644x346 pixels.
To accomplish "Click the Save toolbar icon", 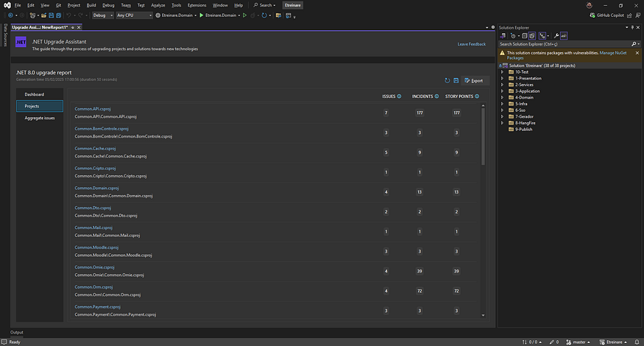I will pyautogui.click(x=52, y=15).
